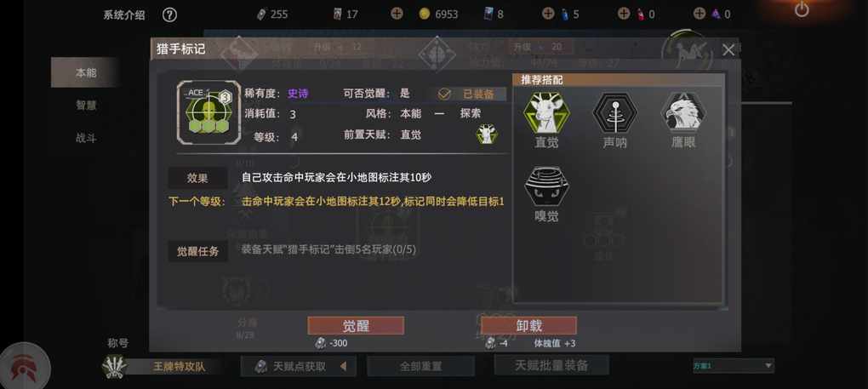Click the 卸载 unequip button
This screenshot has height=389, width=868.
pyautogui.click(x=528, y=325)
